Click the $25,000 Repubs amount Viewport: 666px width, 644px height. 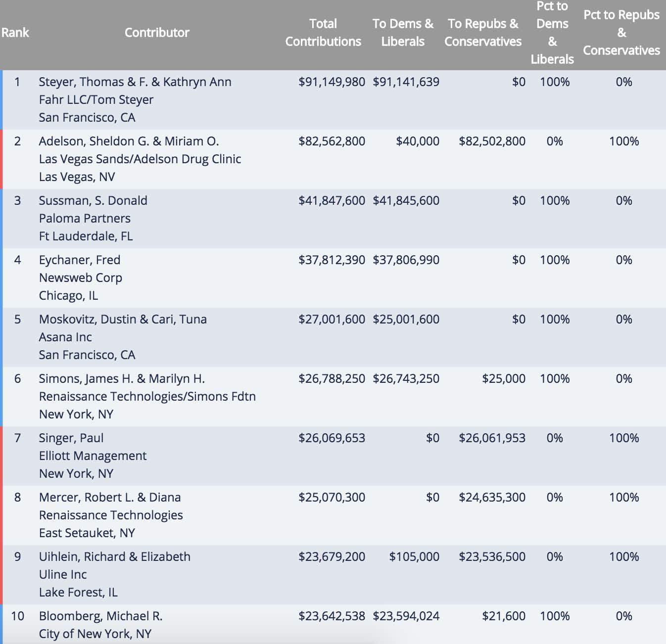[x=504, y=378]
